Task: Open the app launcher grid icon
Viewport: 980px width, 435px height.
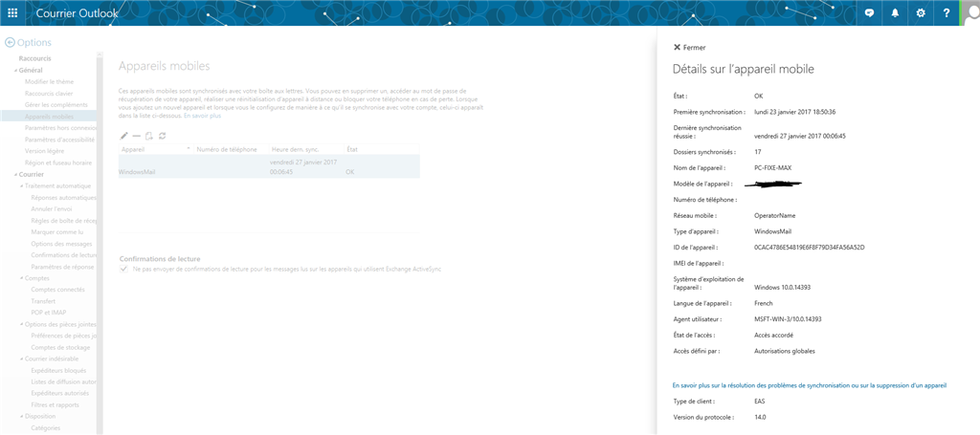Action: tap(12, 12)
